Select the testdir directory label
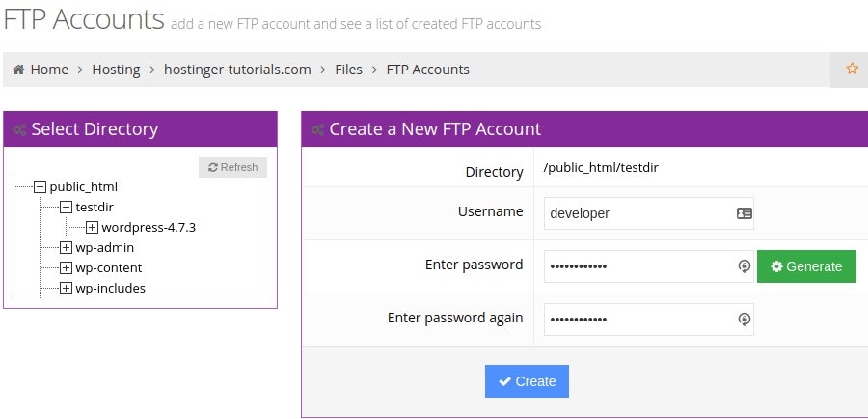Image resolution: width=868 pixels, height=419 pixels. click(95, 208)
